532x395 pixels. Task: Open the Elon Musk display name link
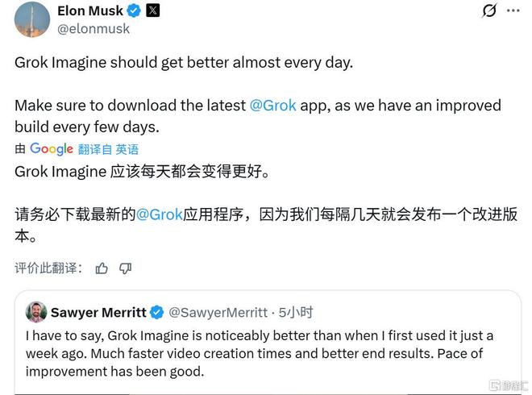89,10
